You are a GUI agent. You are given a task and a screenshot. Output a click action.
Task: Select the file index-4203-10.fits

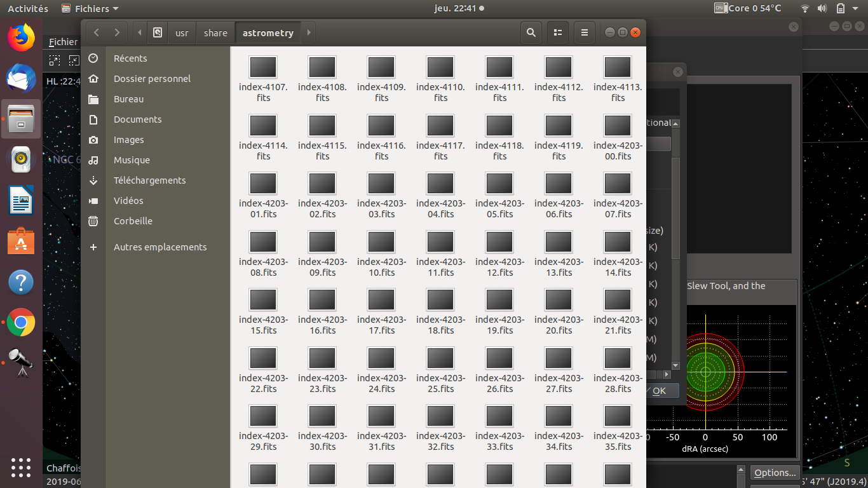pos(381,253)
